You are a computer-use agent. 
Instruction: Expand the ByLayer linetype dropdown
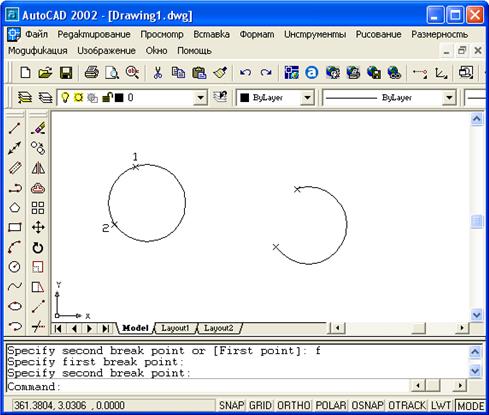click(x=449, y=98)
